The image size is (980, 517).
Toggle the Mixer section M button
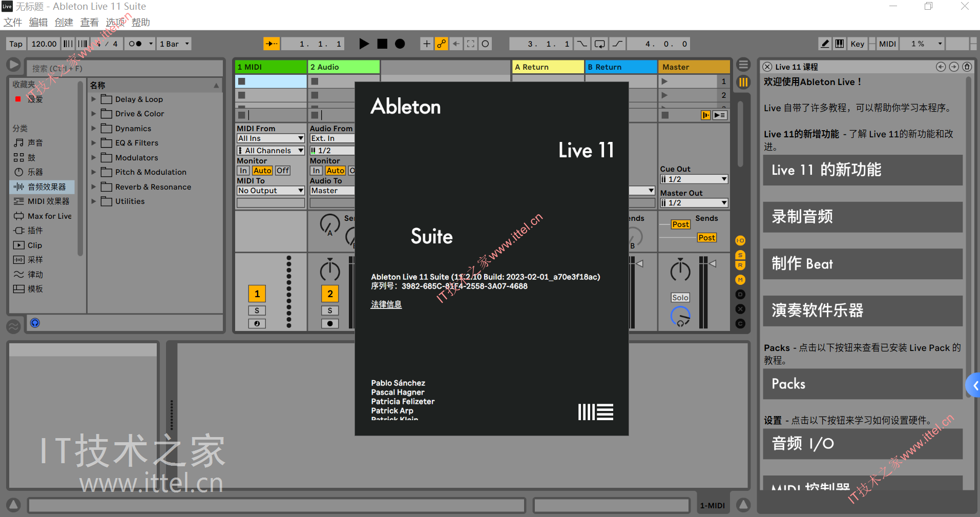(x=740, y=280)
